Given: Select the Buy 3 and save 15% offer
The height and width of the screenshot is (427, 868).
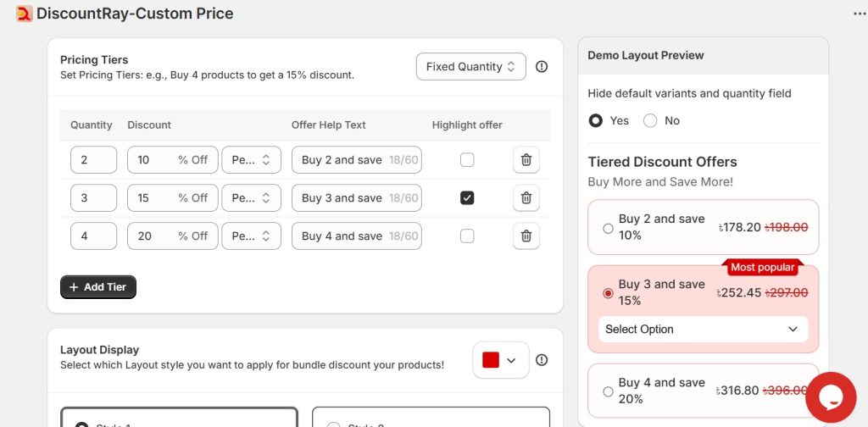Looking at the screenshot, I should pyautogui.click(x=608, y=293).
